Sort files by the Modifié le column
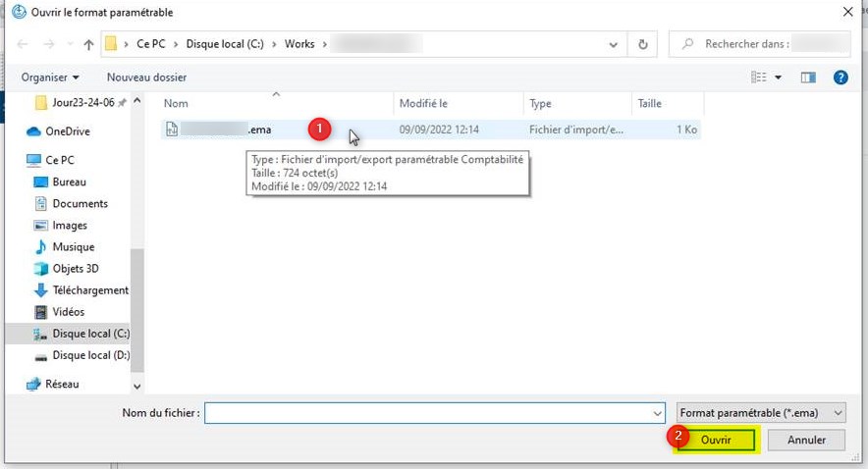Viewport: 868px width, 469px height. click(x=424, y=103)
